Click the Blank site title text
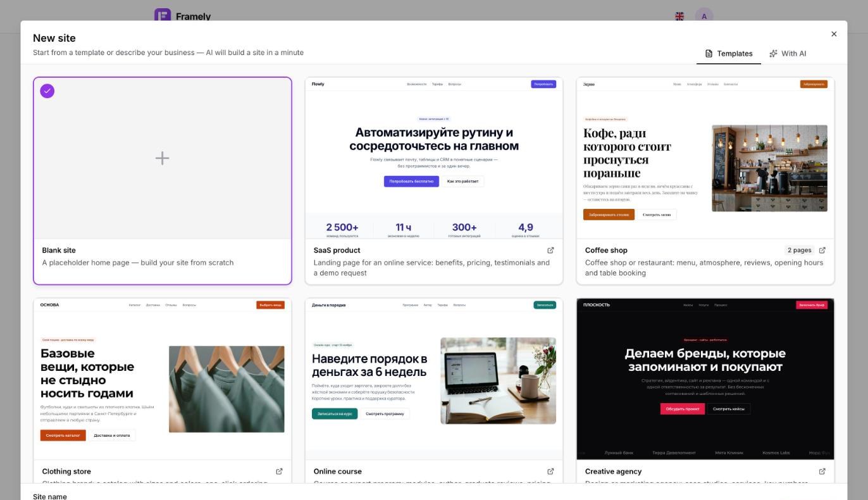Screen dimensions: 868x500 coord(59,250)
